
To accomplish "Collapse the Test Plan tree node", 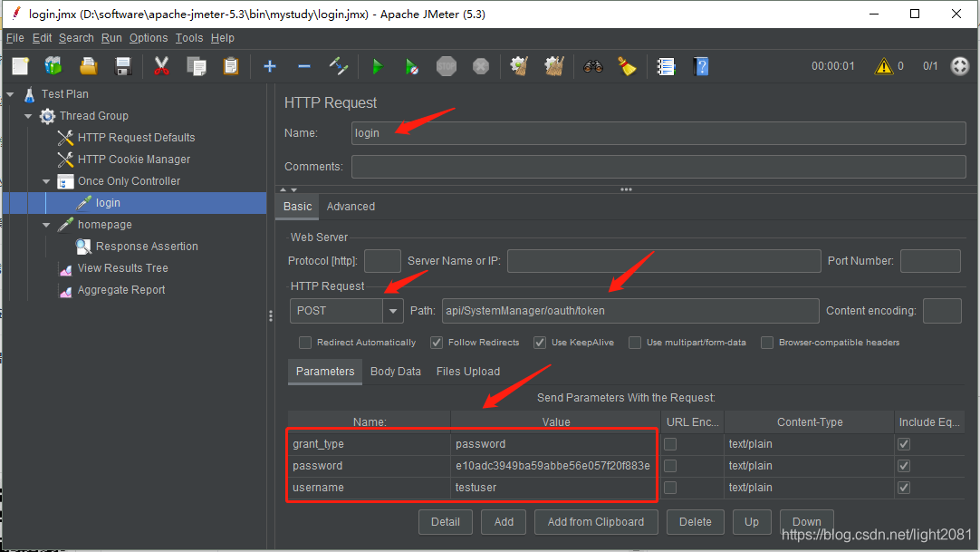I will pos(10,94).
